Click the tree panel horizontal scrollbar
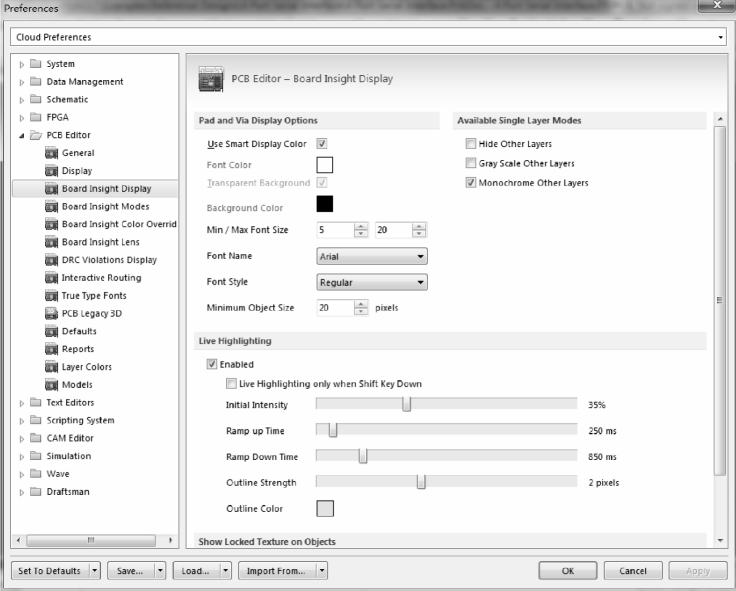This screenshot has height=591, width=736. 91,540
